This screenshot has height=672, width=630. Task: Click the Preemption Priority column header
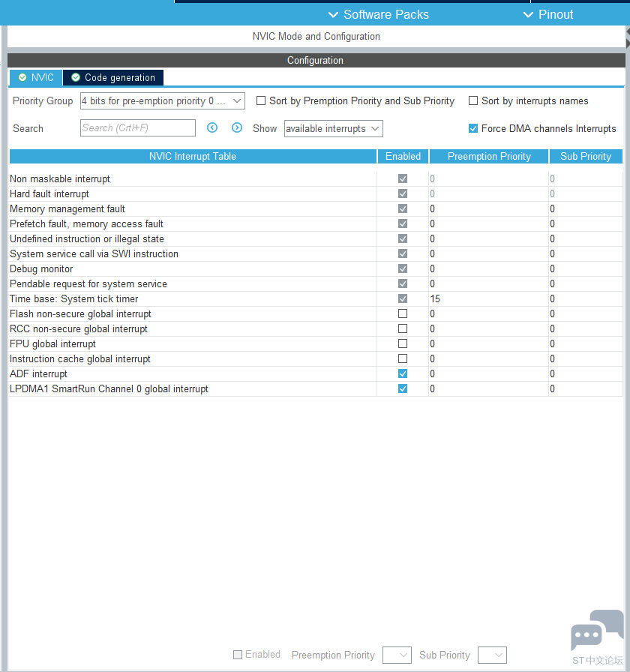coord(489,157)
